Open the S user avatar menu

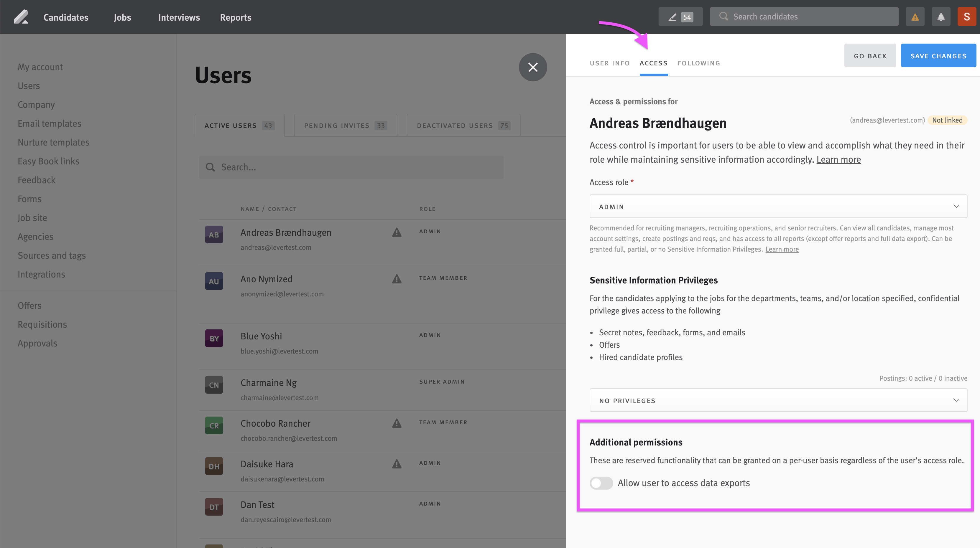tap(967, 16)
